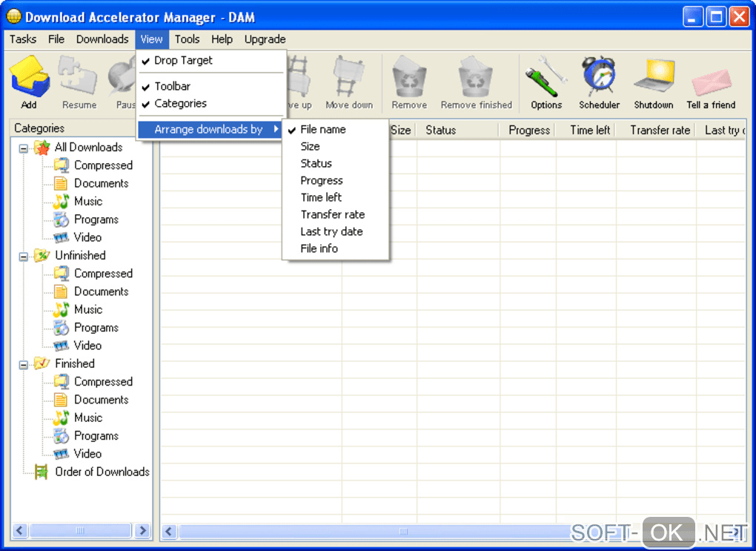This screenshot has width=756, height=551.
Task: Collapse the All Downloads tree node
Action: point(23,148)
